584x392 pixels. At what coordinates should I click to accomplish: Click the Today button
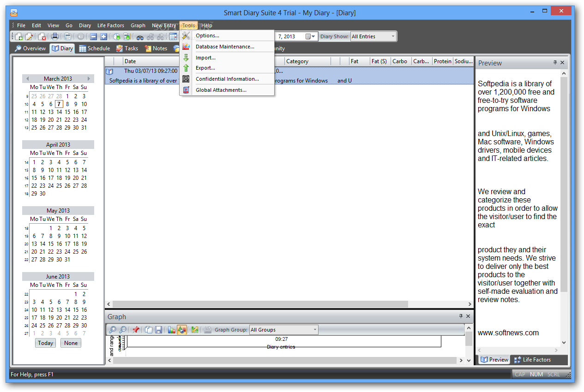pyautogui.click(x=46, y=343)
